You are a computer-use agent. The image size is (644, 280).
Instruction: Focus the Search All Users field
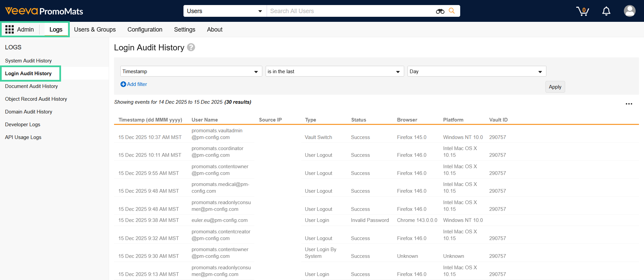point(351,11)
